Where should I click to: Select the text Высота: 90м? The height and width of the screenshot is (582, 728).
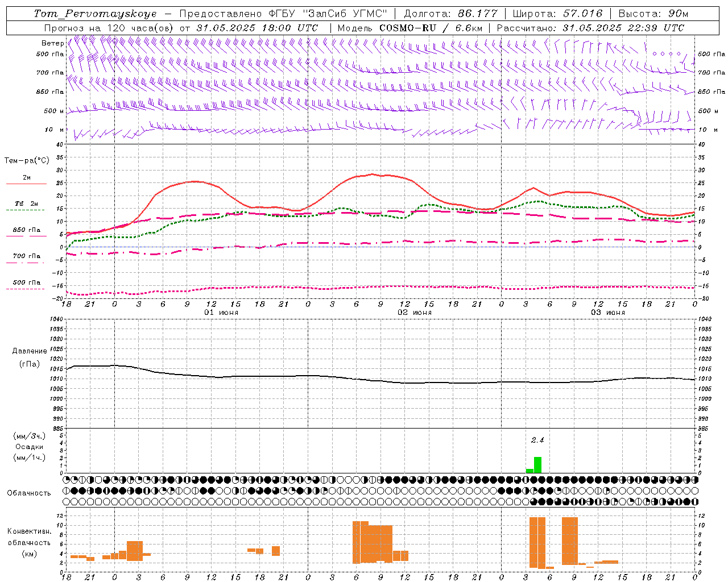tap(653, 14)
